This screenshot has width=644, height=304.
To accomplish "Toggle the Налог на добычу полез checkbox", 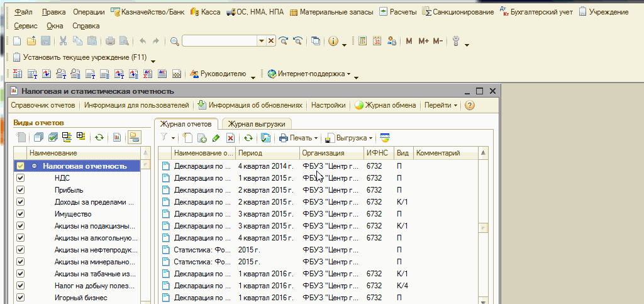I will [21, 286].
